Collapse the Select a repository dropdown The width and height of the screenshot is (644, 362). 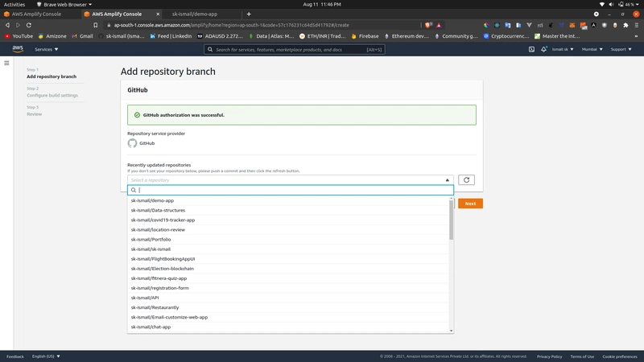pos(448,180)
